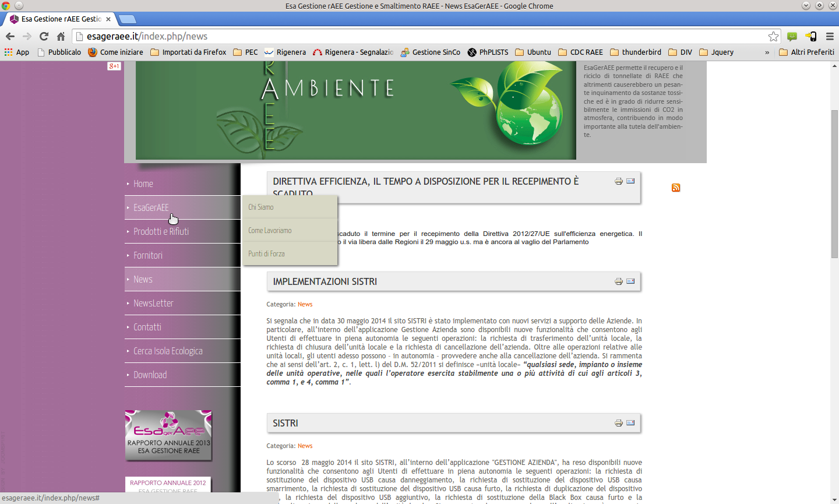Viewport: 839px width, 504px height.
Task: Email the SISTRI article via envelope icon
Action: (x=630, y=423)
